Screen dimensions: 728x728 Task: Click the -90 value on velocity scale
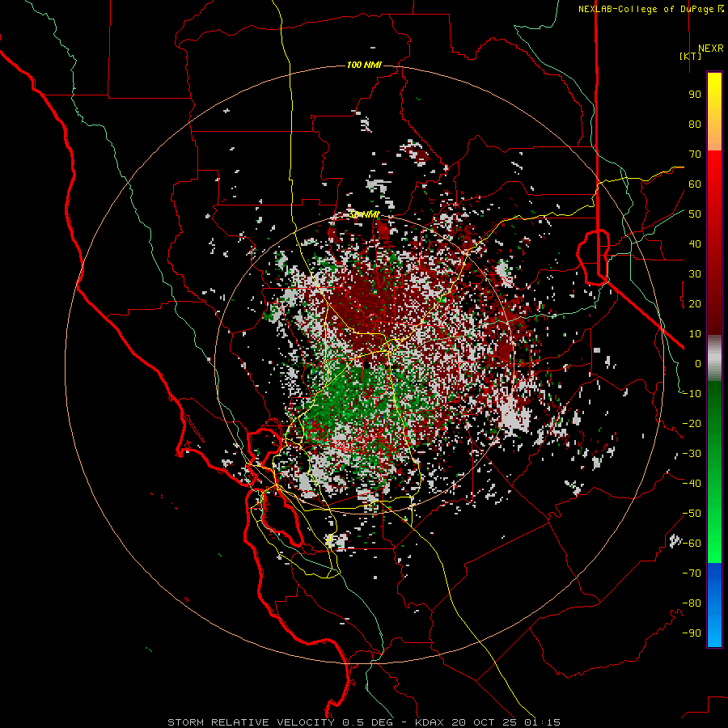pyautogui.click(x=692, y=633)
